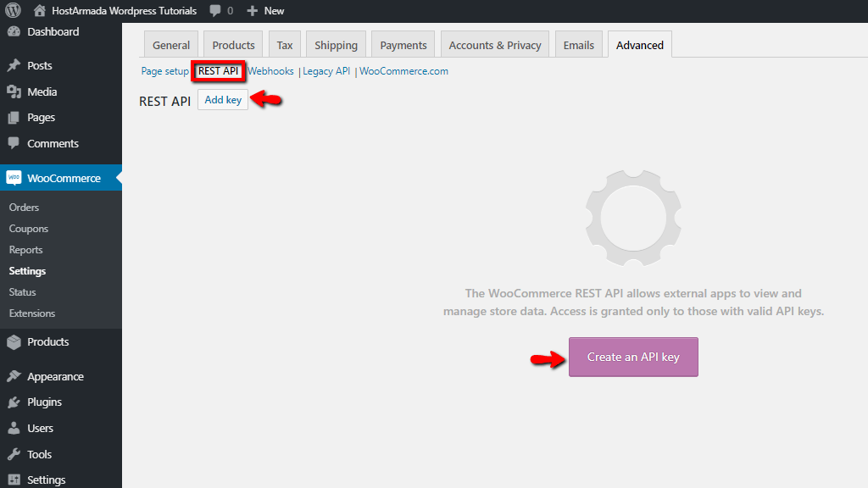Screen dimensions: 868x488
Task: Open Dashboard via its gauge icon
Action: tap(14, 32)
